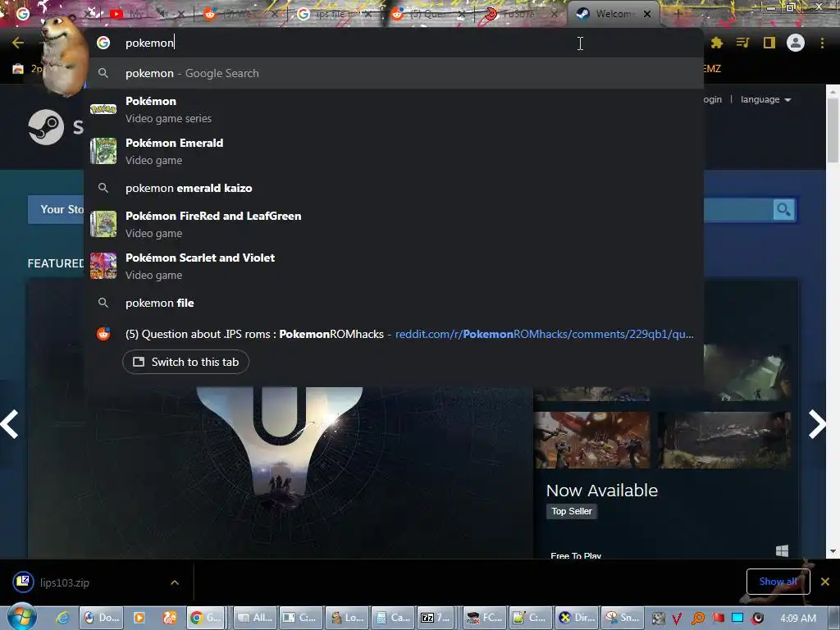Close the Welcome Steam tab
Image resolution: width=840 pixels, height=630 pixels.
click(x=647, y=14)
